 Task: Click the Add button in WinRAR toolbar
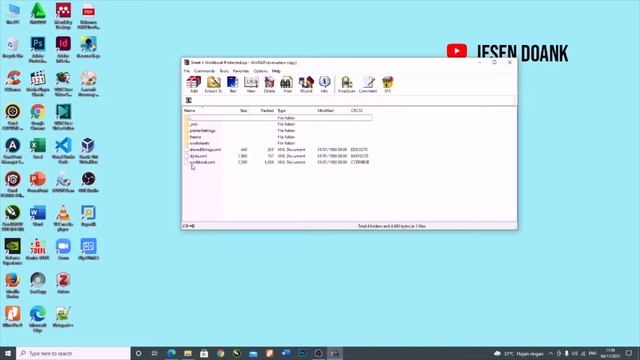point(193,84)
